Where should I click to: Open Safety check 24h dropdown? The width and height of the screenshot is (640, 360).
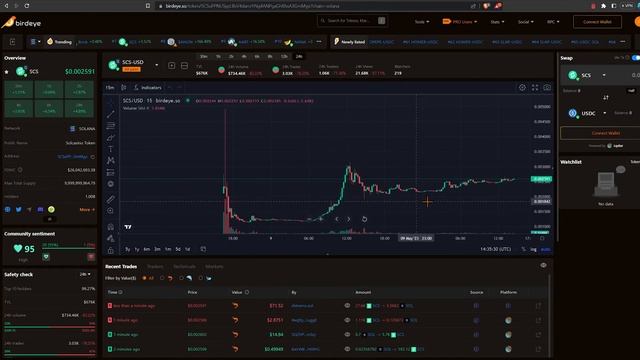tap(85, 274)
